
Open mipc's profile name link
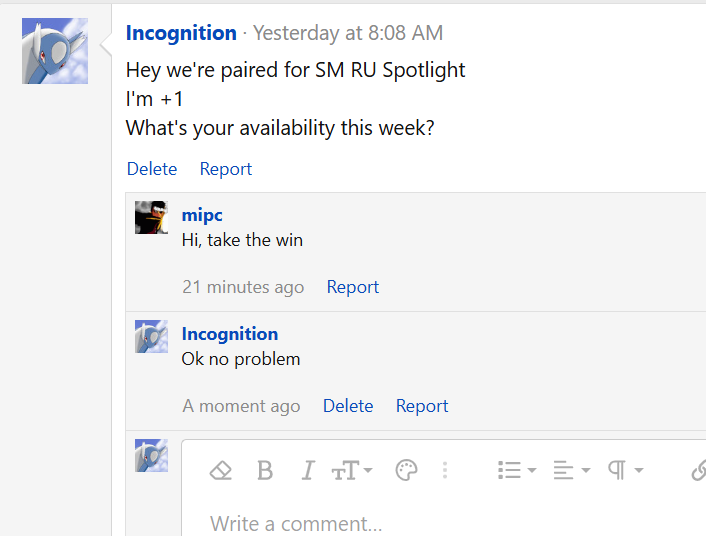tap(202, 214)
